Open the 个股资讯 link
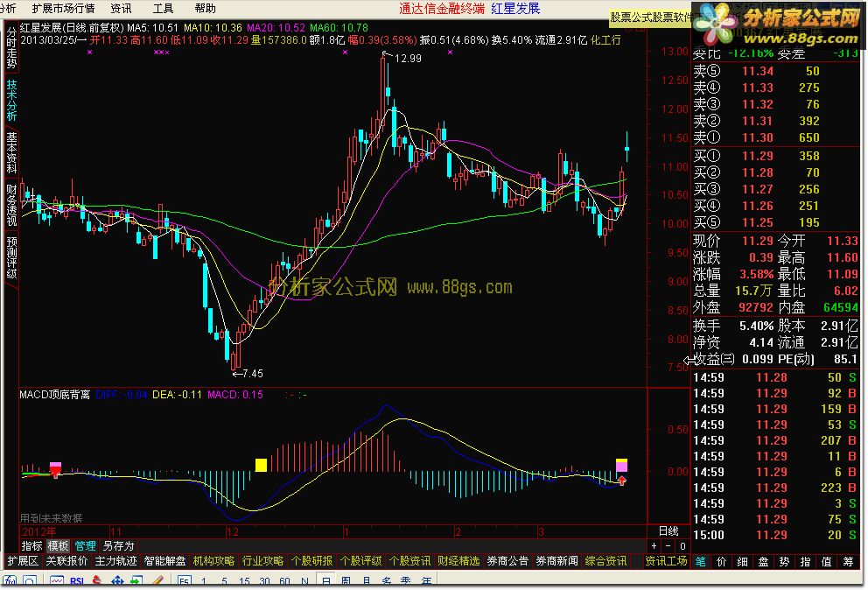868x590 pixels. [409, 561]
